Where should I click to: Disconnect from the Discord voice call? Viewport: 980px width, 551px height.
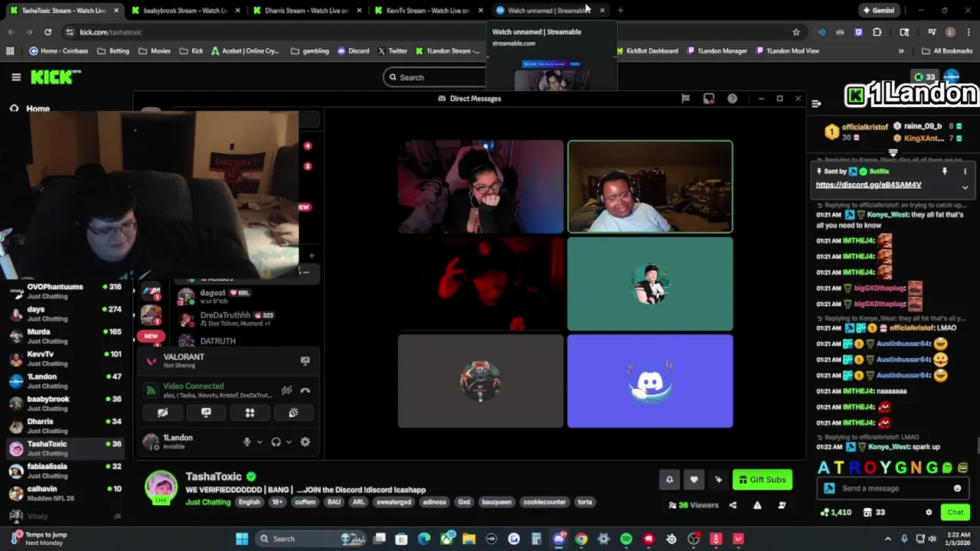305,390
